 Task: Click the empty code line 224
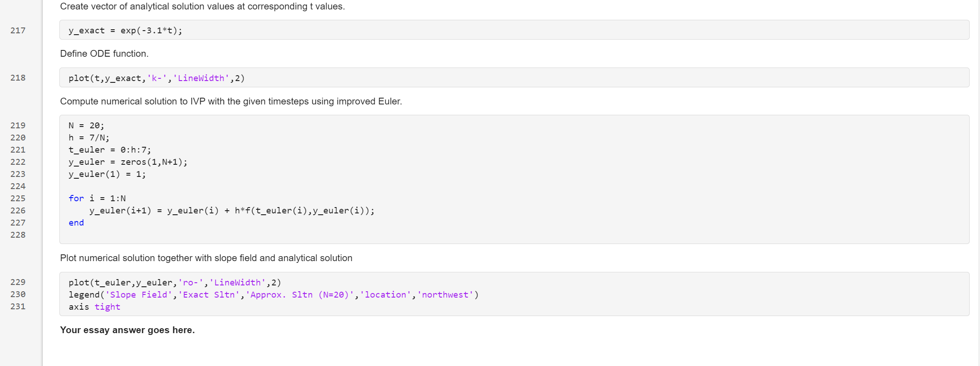(514, 186)
